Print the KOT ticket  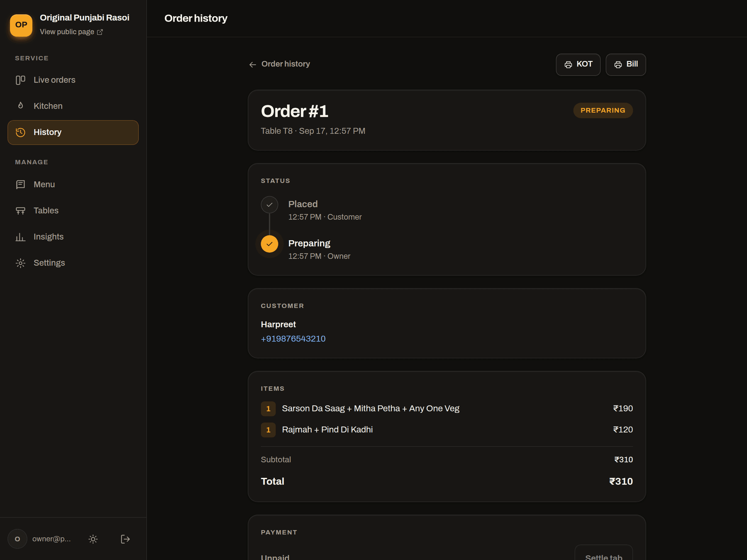click(578, 64)
